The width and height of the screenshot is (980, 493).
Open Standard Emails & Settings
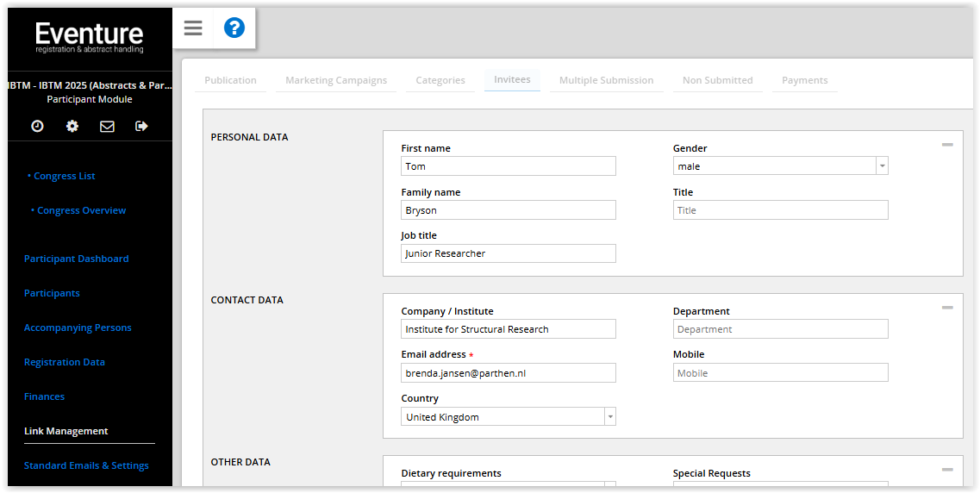coord(86,465)
